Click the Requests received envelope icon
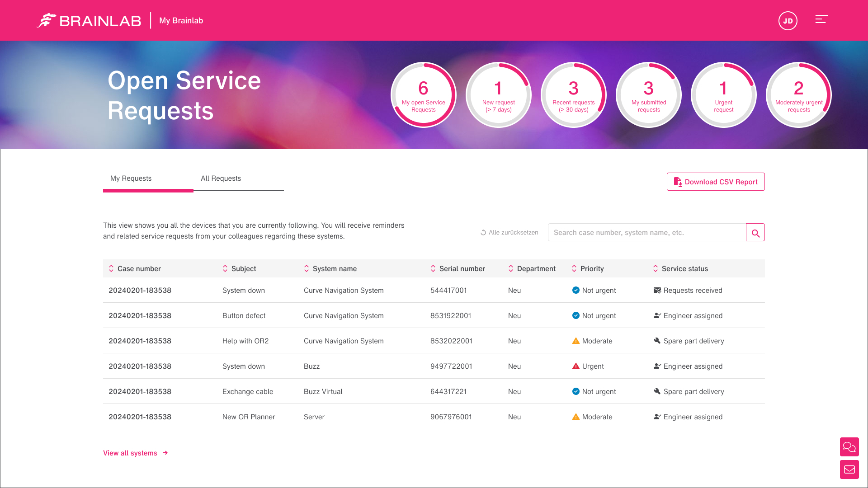The height and width of the screenshot is (488, 868). pyautogui.click(x=657, y=290)
